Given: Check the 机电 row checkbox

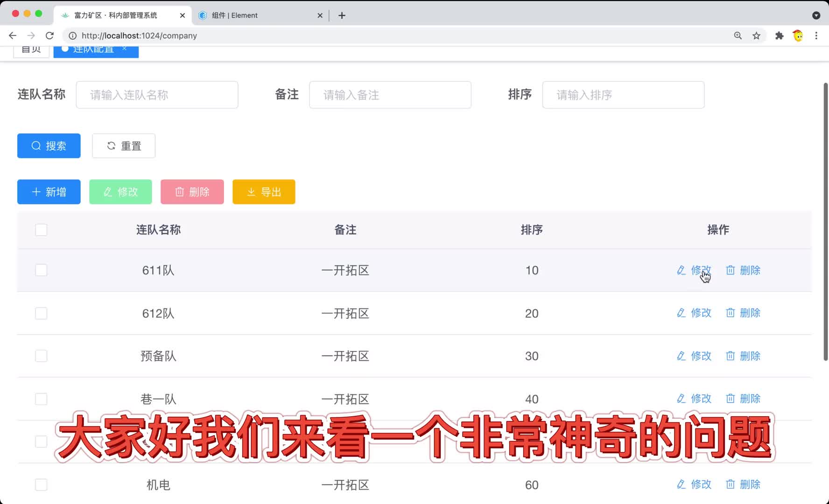Looking at the screenshot, I should [41, 485].
